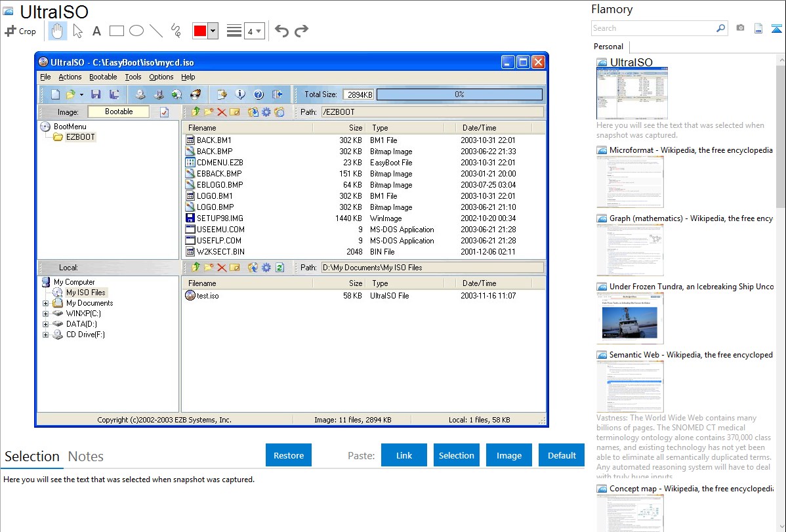Click the disk drive icon after the CD drive icon
Image resolution: width=786 pixels, height=532 pixels.
159,94
